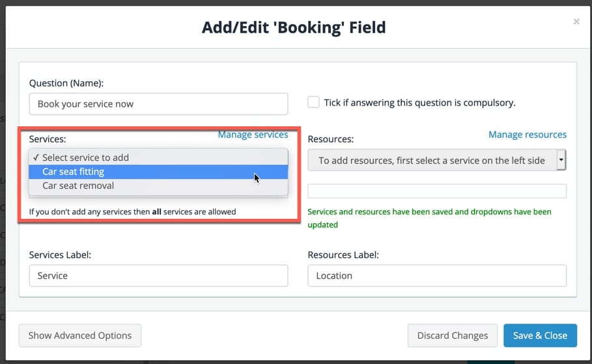Save & Close the booking field
The image size is (592, 364).
click(x=540, y=335)
